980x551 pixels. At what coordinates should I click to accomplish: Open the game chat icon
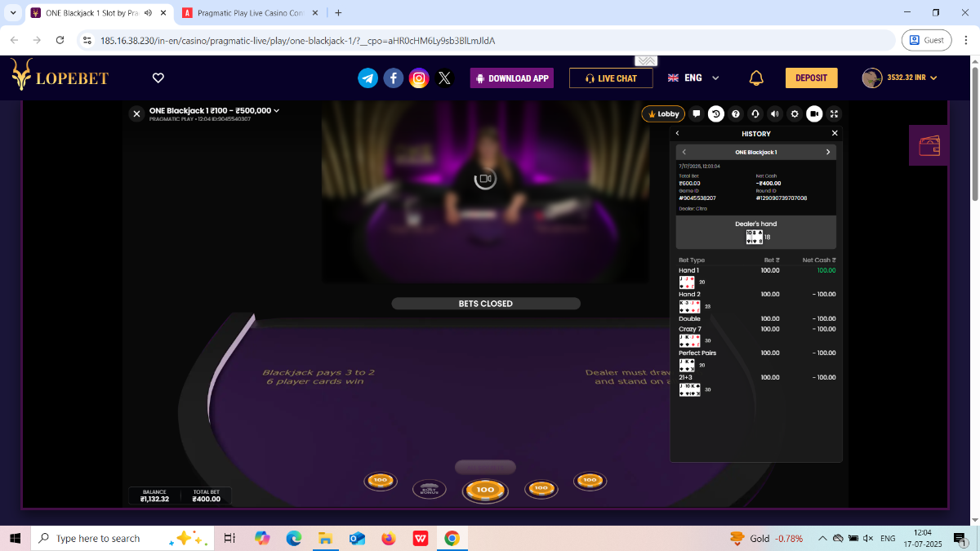pos(697,114)
